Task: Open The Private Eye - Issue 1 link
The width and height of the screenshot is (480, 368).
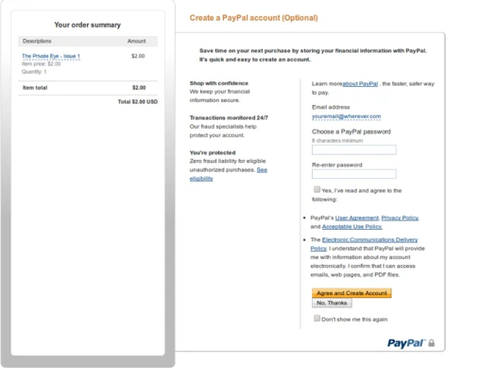Action: [x=51, y=56]
